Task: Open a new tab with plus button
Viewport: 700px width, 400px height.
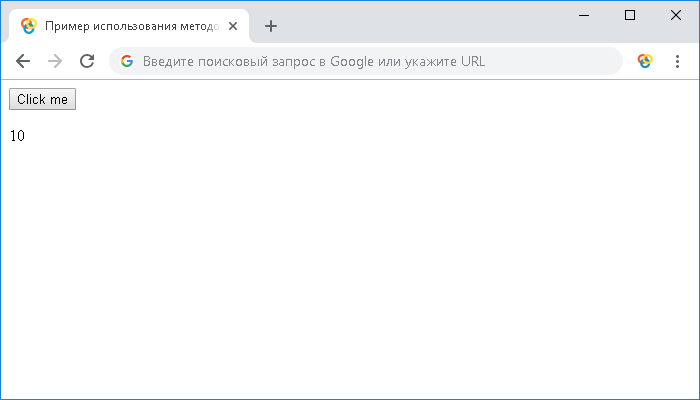Action: 270,26
